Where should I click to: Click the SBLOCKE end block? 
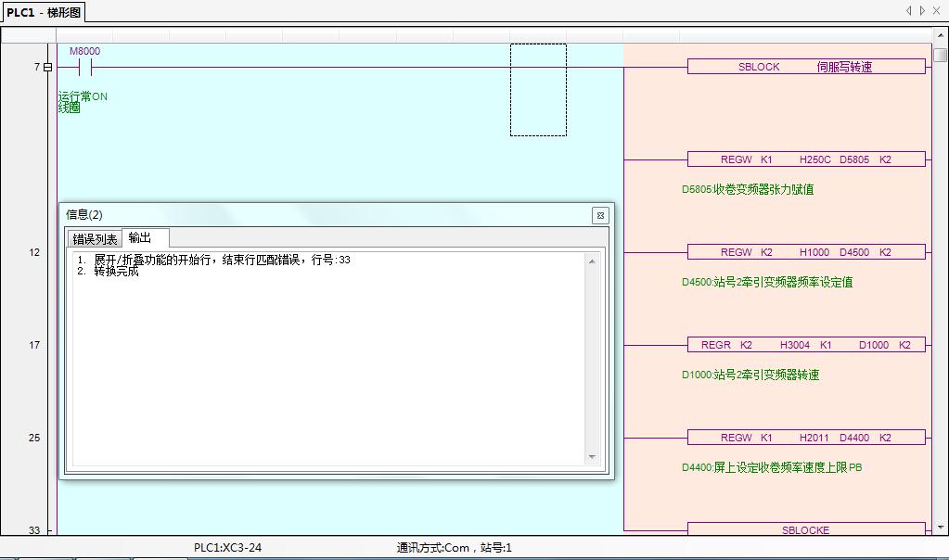tap(805, 529)
